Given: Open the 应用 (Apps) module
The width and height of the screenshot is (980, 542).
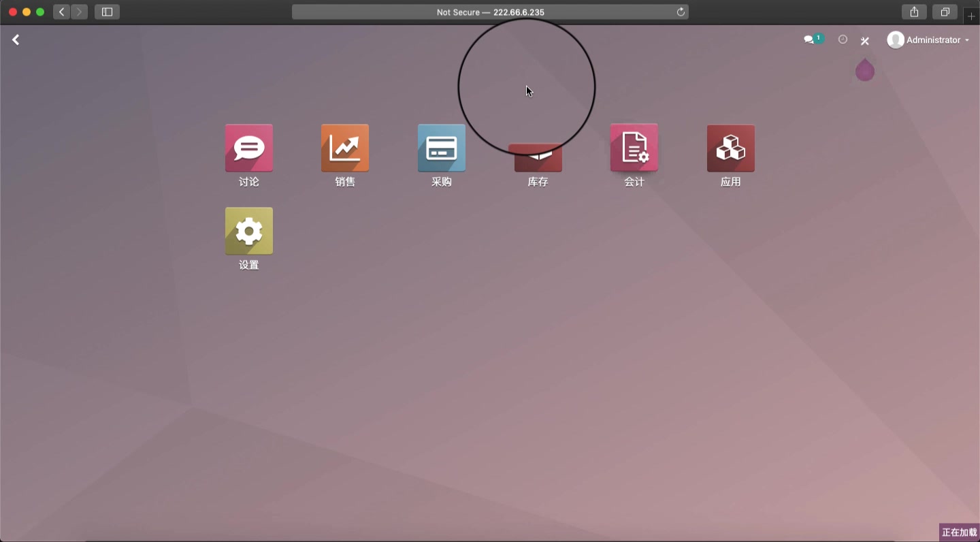Looking at the screenshot, I should click(x=731, y=148).
